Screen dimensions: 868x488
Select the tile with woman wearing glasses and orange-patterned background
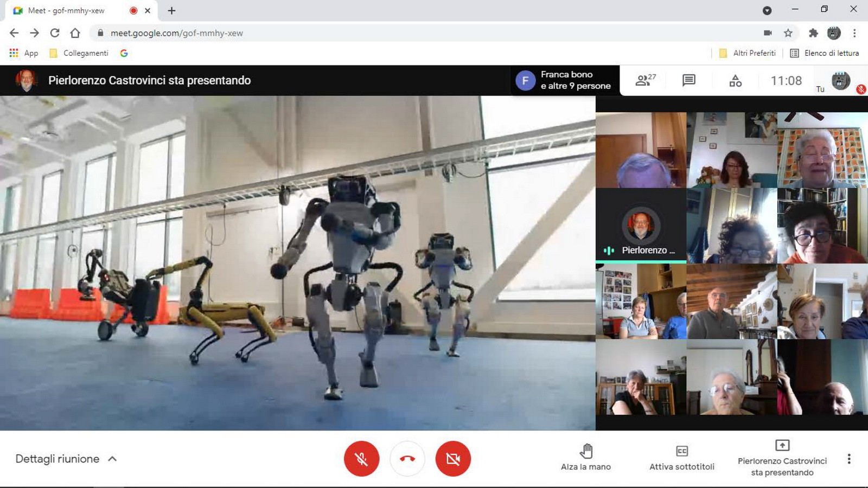click(x=822, y=150)
